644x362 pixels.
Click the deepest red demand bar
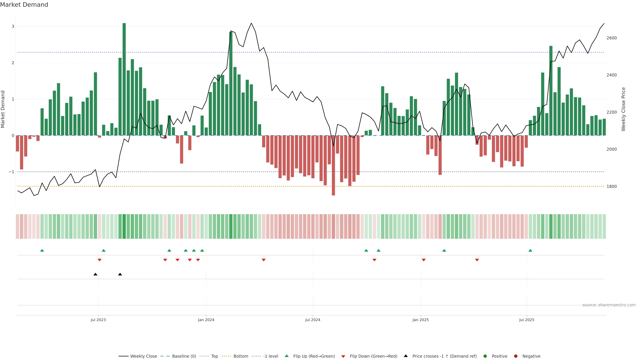[x=333, y=165]
